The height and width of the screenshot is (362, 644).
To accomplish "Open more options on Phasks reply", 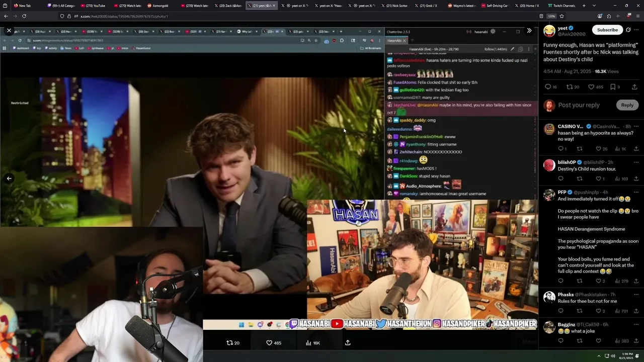I will coord(636,295).
